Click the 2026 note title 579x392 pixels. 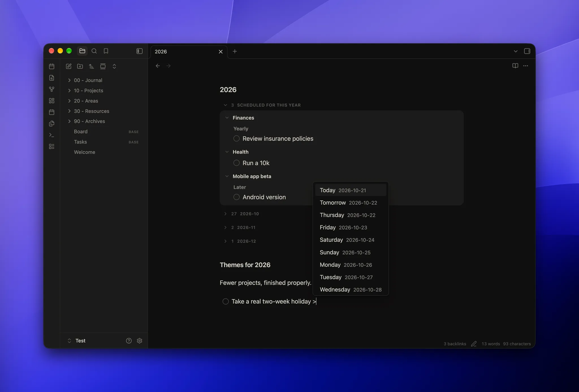point(228,90)
